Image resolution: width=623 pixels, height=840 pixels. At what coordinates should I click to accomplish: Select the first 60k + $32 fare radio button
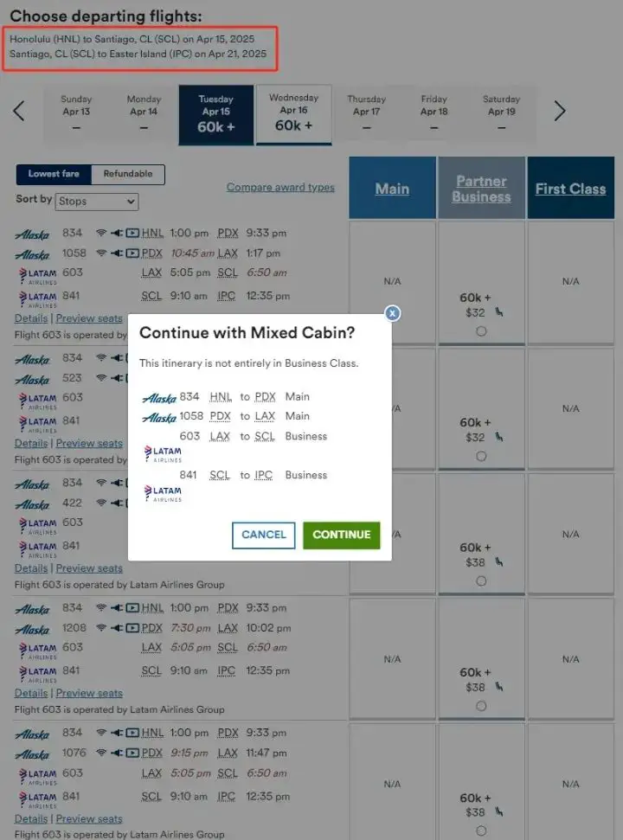coord(481,332)
